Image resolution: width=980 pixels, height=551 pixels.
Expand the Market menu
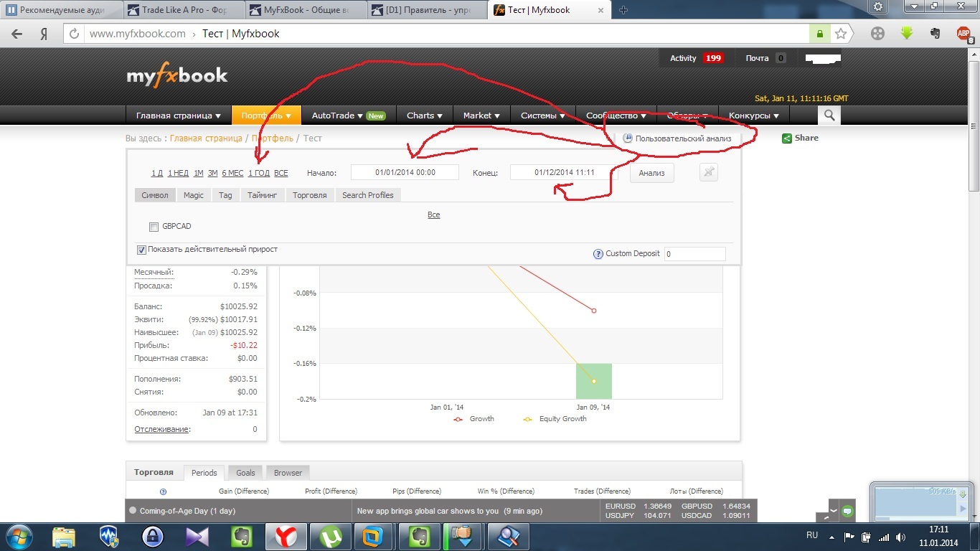(x=481, y=116)
